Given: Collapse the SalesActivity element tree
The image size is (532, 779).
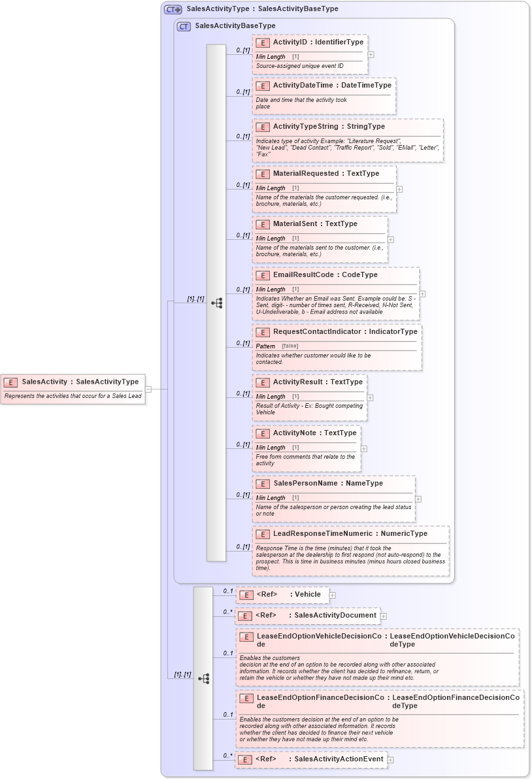Looking at the screenshot, I should (148, 388).
